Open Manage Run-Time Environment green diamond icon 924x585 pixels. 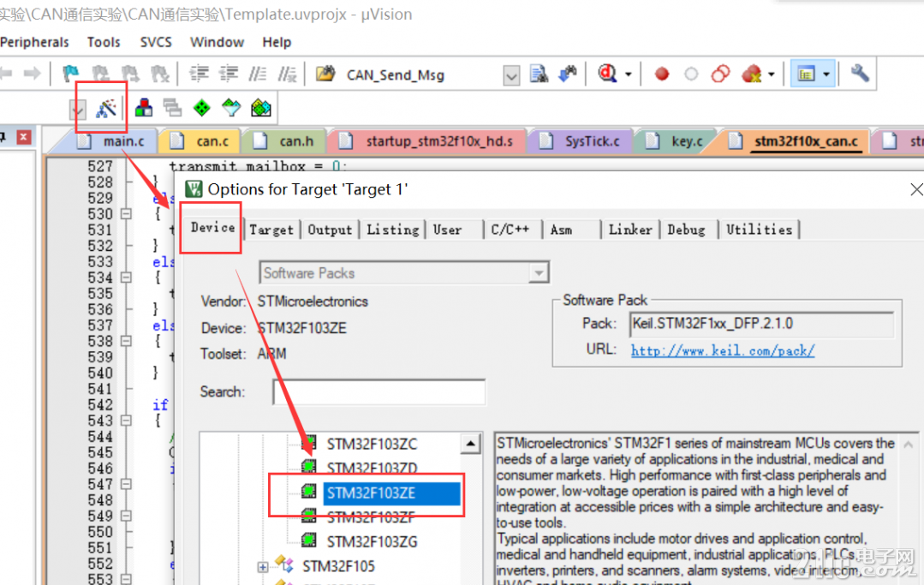(x=201, y=108)
